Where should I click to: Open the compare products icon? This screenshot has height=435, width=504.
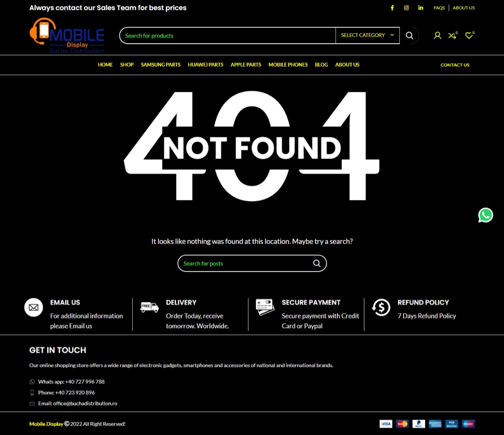tap(452, 36)
